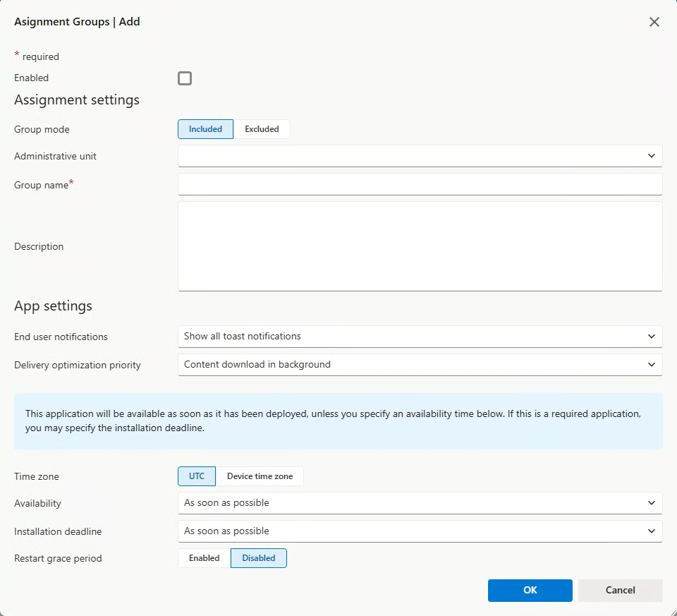Open the End user notifications dropdown
The height and width of the screenshot is (616, 677).
tap(420, 337)
